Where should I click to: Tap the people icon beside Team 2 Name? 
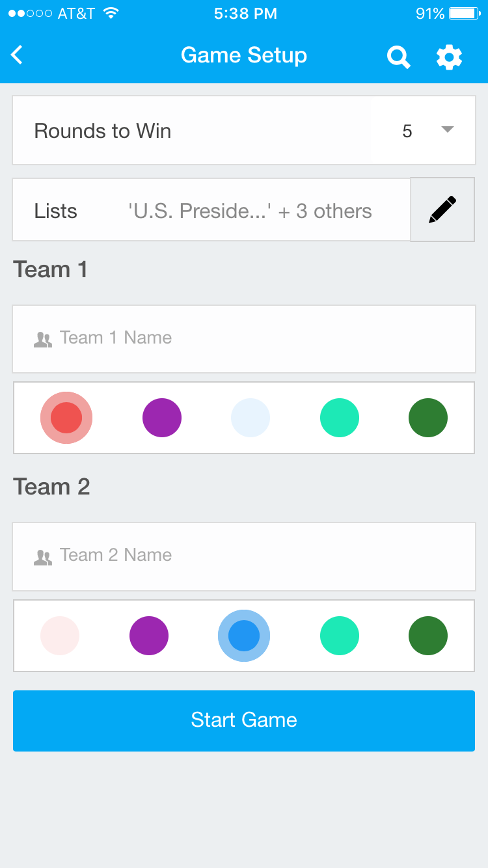(x=43, y=556)
